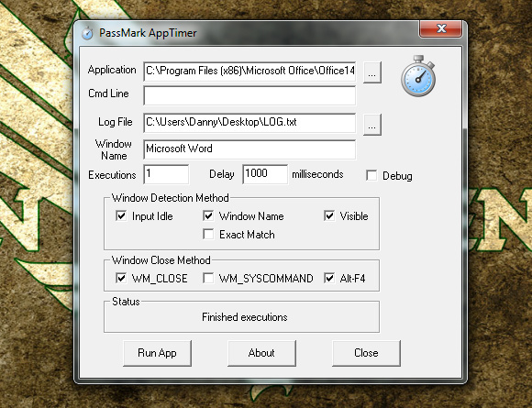This screenshot has height=408, width=532.
Task: Start the Run App button
Action: tap(157, 353)
